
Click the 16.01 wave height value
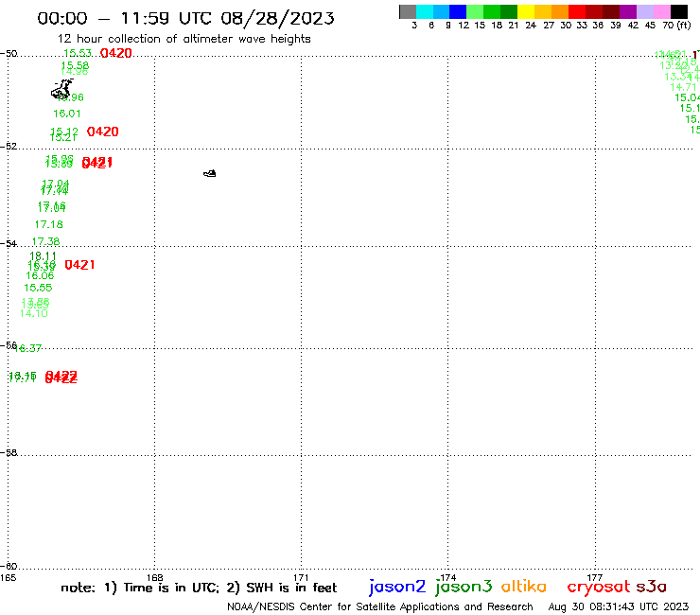tap(67, 114)
